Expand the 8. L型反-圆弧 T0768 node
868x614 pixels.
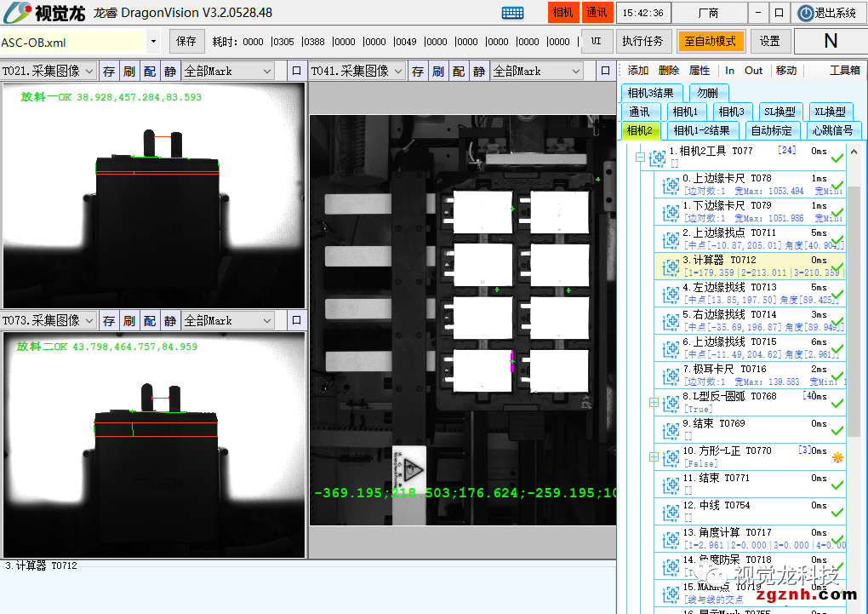(654, 402)
